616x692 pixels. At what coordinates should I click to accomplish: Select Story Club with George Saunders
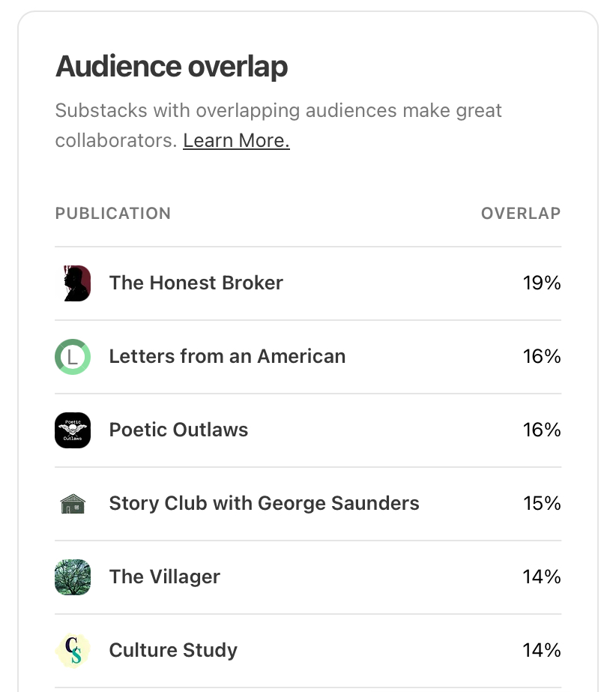(x=264, y=504)
